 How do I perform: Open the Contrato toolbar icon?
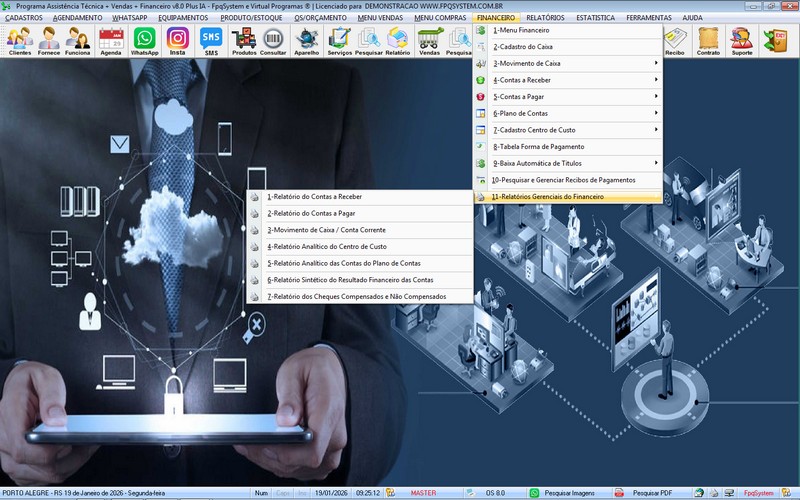pos(708,41)
